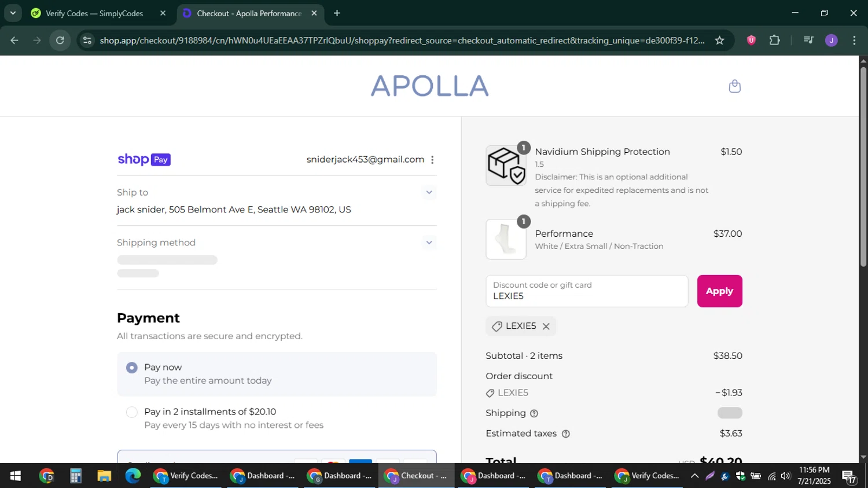
Task: Click the Navidium Shipping Protection title
Action: 602,152
